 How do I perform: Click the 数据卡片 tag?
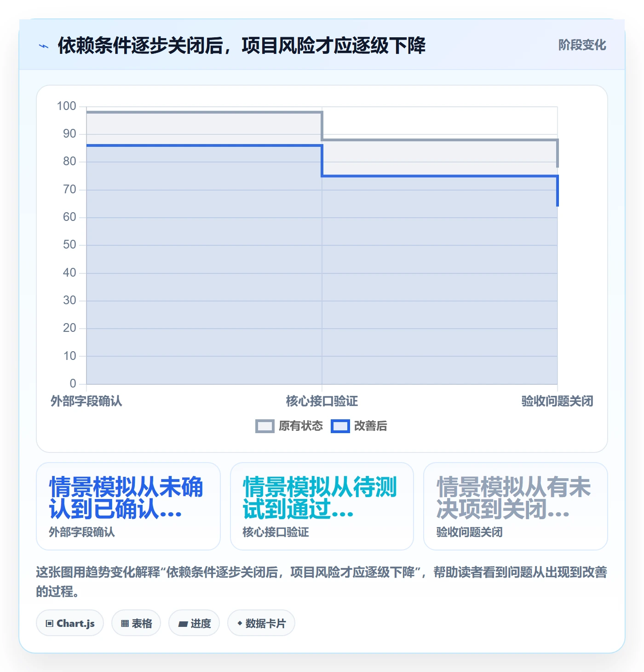coord(261,623)
